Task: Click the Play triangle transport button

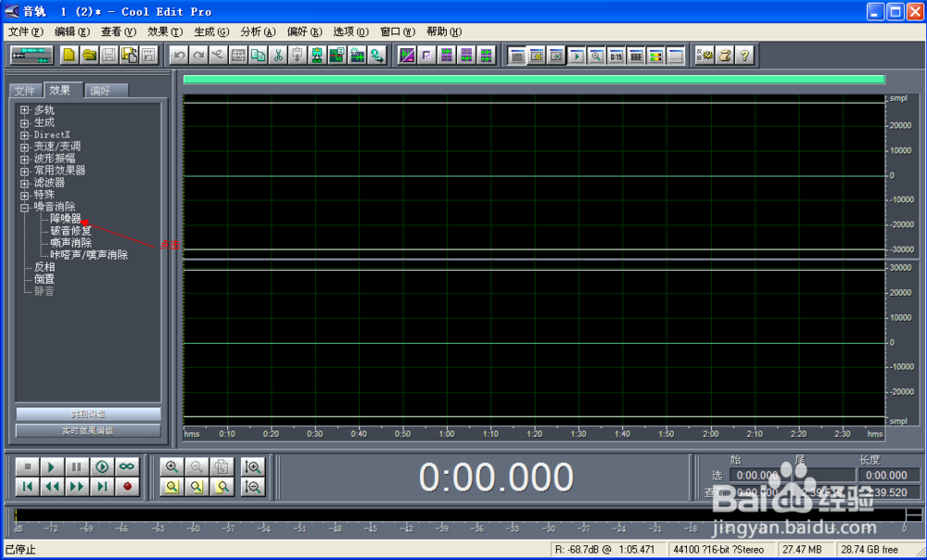Action: click(x=52, y=466)
